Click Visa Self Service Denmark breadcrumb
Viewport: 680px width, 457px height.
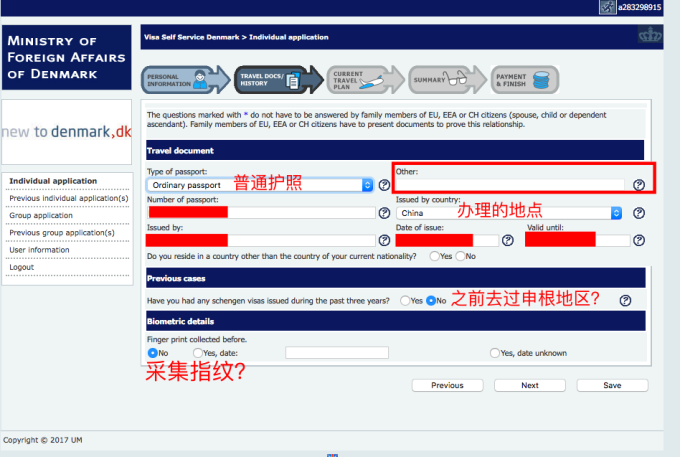(x=192, y=37)
